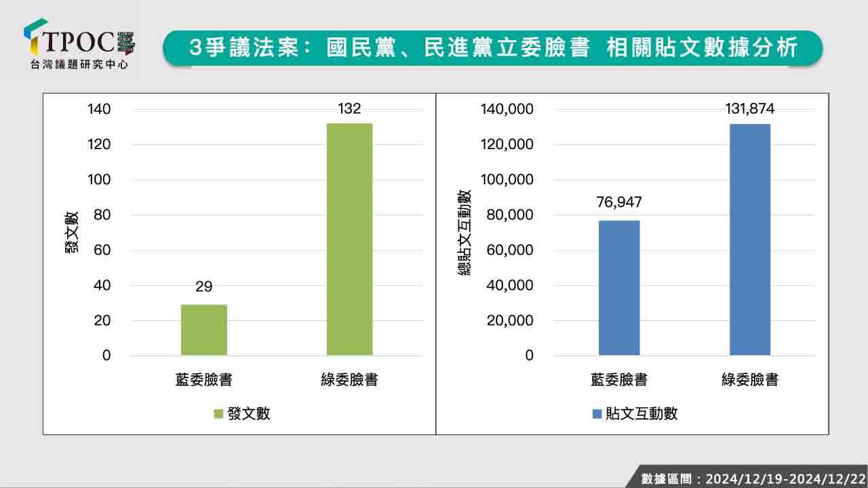
Task: Click the 76,947 data label
Action: pyautogui.click(x=619, y=203)
